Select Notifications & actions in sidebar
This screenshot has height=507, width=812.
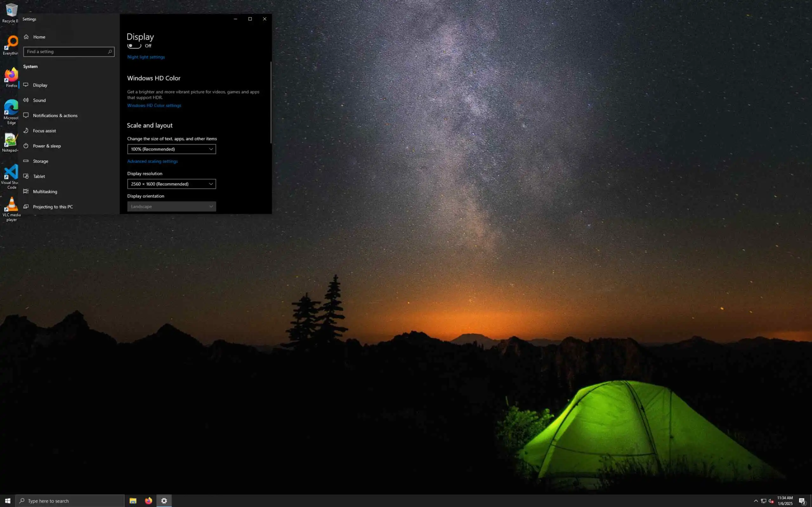coord(55,116)
